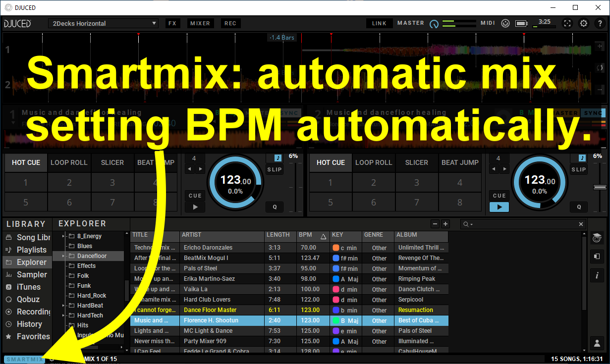Viewport: 610px width, 364px height.
Task: Select SLICER tab on deck 1
Action: (112, 162)
